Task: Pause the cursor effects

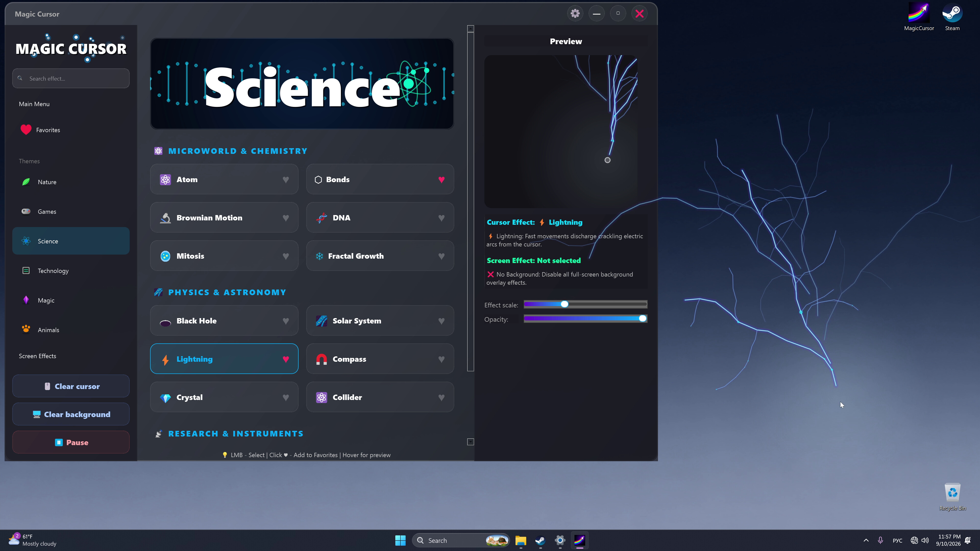Action: [x=71, y=442]
